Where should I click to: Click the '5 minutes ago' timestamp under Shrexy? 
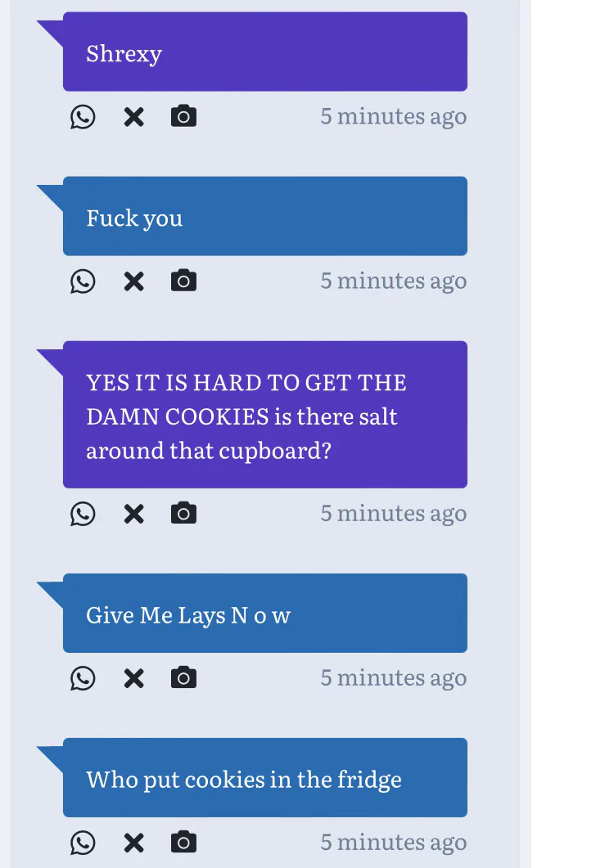(394, 117)
